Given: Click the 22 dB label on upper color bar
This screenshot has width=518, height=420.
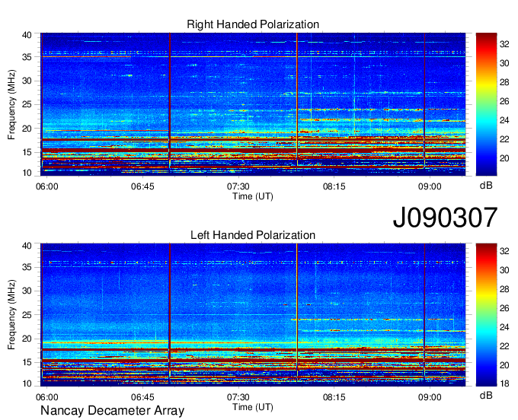Looking at the screenshot, I should 504,139.
